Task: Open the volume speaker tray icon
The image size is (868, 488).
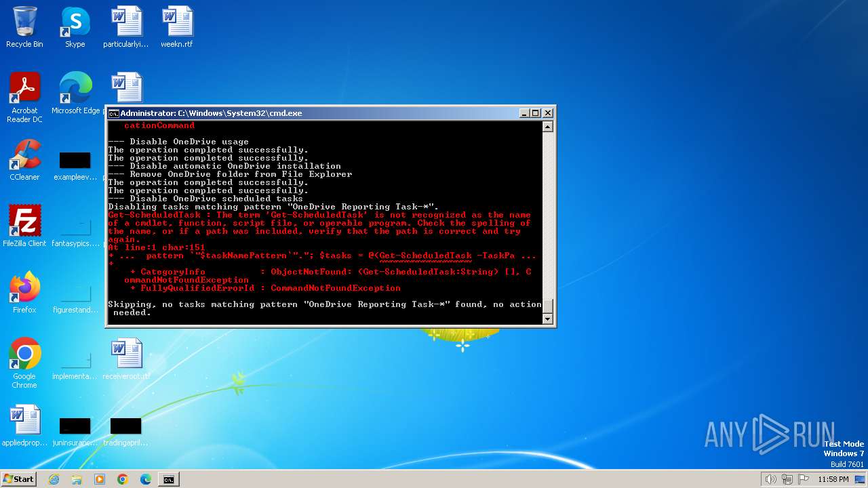Action: [771, 479]
